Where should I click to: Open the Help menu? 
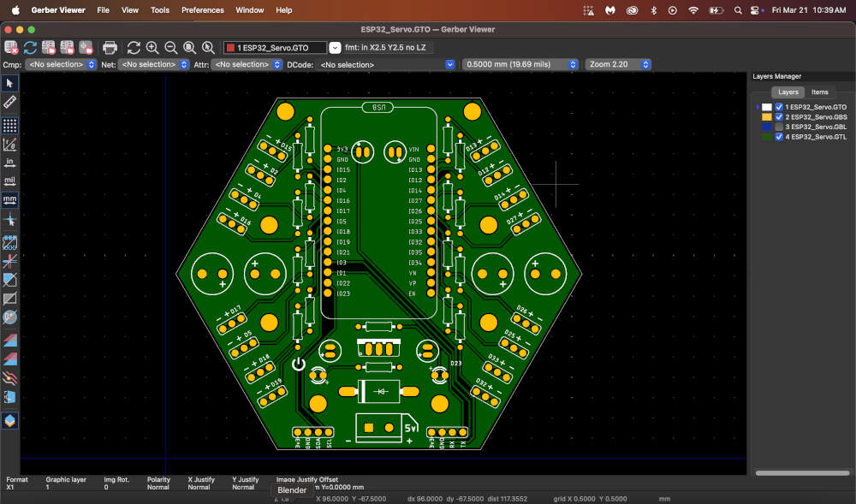[x=284, y=9]
